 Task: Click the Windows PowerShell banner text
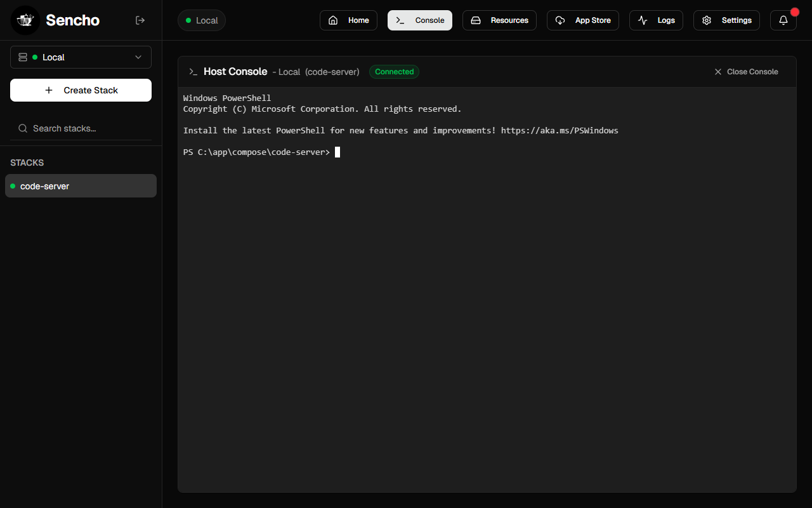coord(227,98)
